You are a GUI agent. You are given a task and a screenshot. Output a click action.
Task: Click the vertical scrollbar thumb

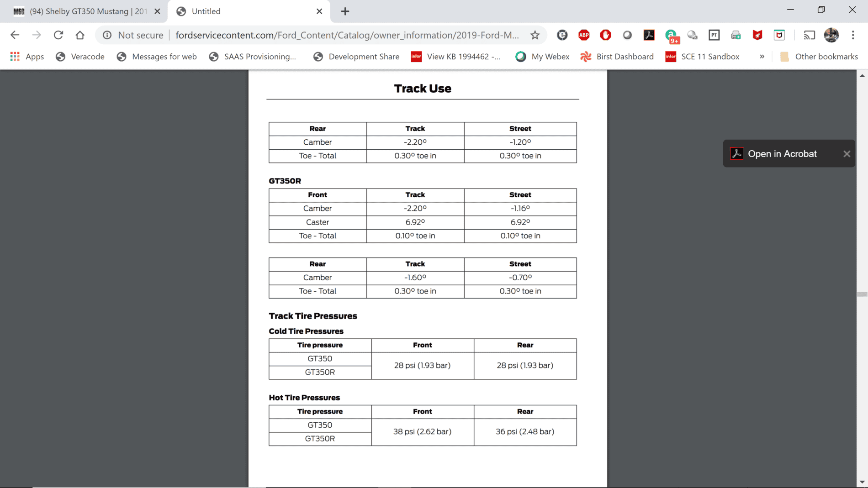click(x=862, y=294)
